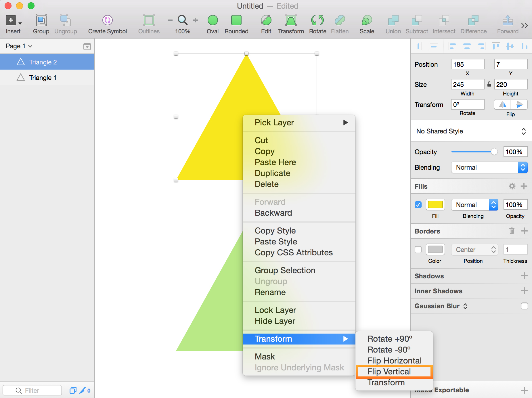Toggle the pages list panel
532x398 pixels.
(x=87, y=46)
